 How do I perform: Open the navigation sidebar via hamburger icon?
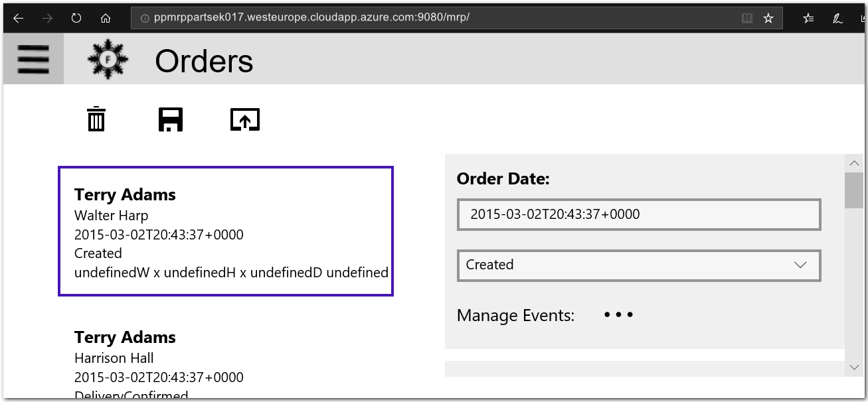pyautogui.click(x=33, y=59)
